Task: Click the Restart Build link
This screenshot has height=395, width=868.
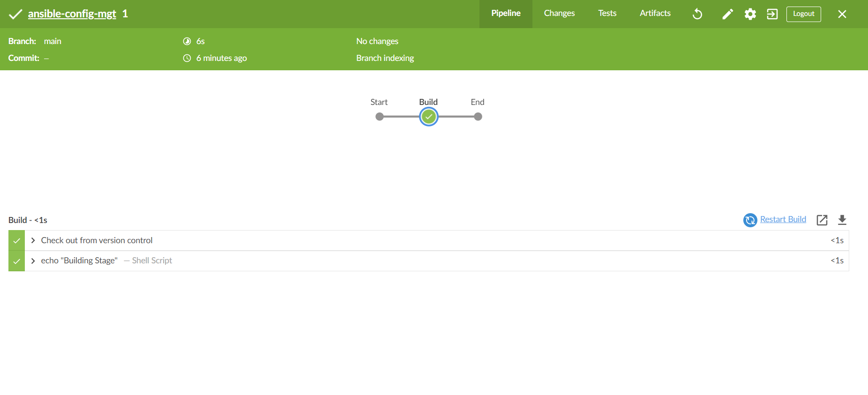Action: point(783,219)
